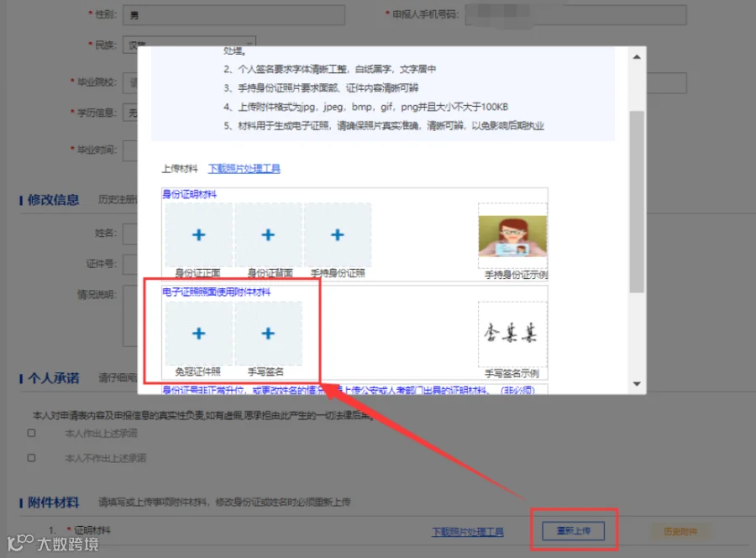This screenshot has width=756, height=558.
Task: Click the 上传材料 label
Action: 180,168
